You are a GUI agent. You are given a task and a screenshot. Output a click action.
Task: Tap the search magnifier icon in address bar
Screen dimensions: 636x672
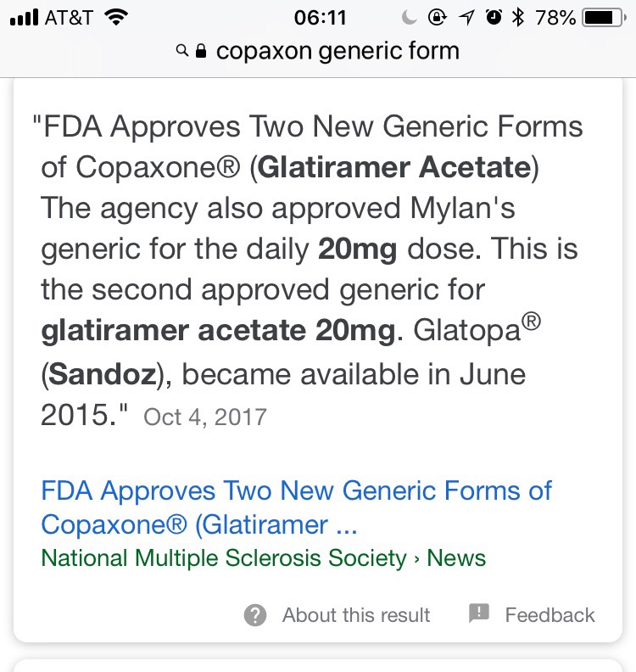[x=182, y=51]
